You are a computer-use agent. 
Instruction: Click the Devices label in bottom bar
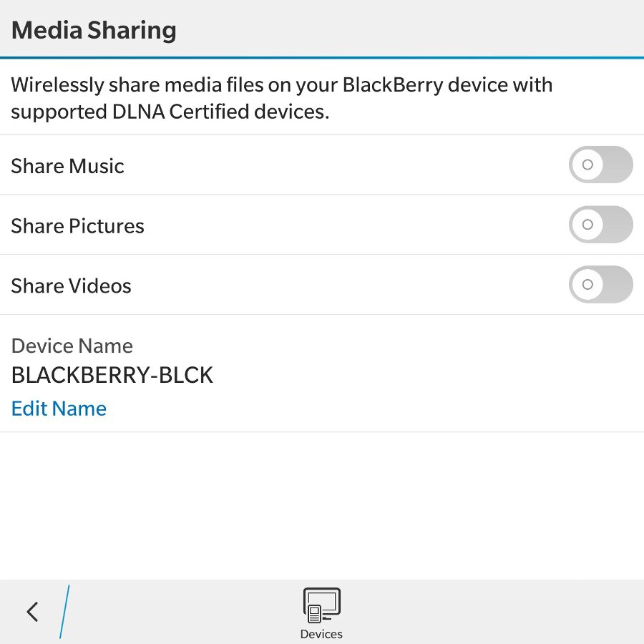point(321,634)
